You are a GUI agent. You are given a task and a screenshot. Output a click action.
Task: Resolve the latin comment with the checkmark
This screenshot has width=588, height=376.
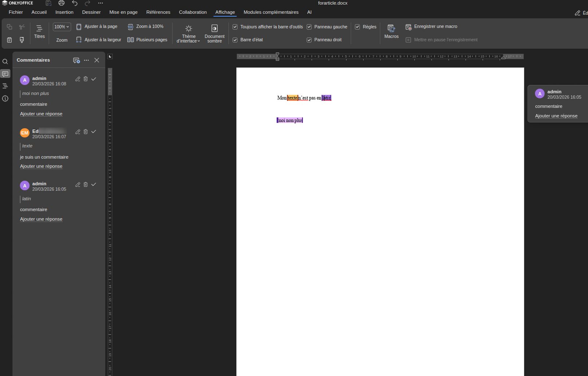(94, 184)
